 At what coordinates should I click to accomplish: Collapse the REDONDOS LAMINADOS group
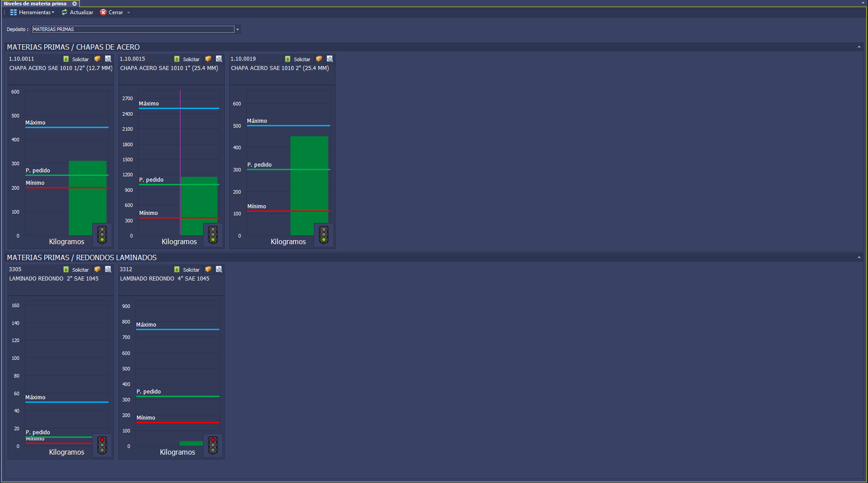[x=859, y=257]
